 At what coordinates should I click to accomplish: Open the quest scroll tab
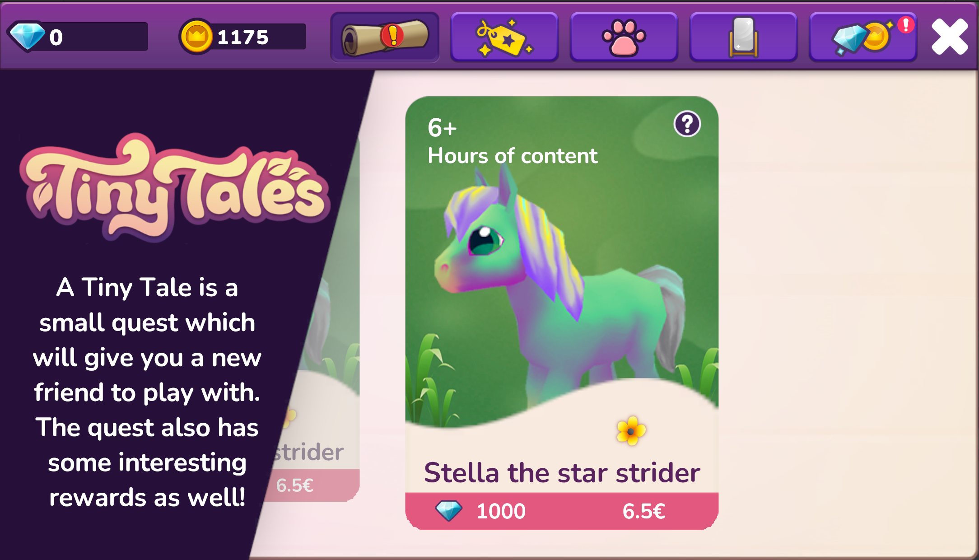click(x=385, y=37)
